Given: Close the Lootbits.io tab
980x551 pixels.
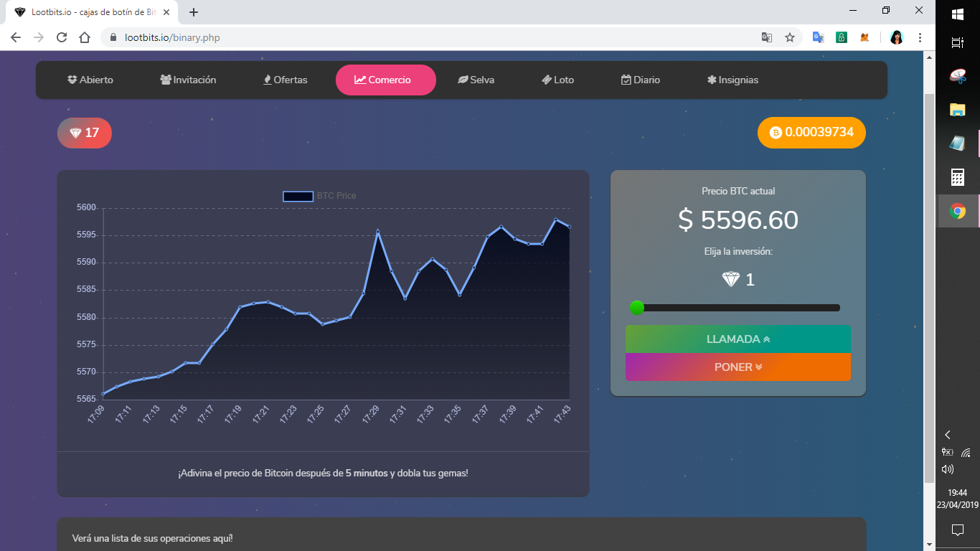Looking at the screenshot, I should click(166, 12).
